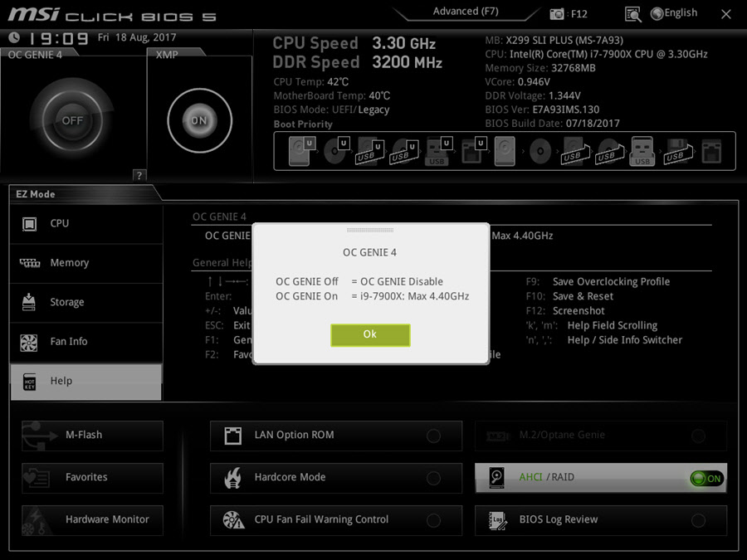
Task: Click the network boot device icon at far right
Action: click(x=711, y=152)
